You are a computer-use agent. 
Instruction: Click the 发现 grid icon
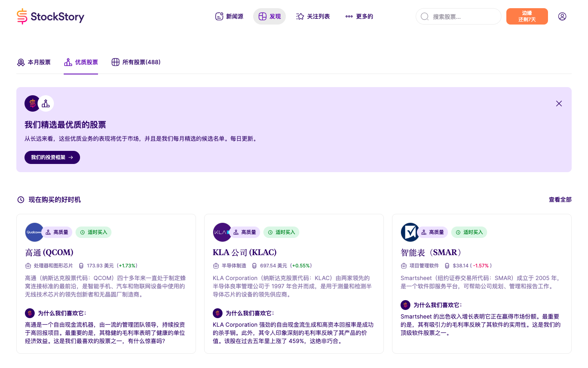click(263, 16)
